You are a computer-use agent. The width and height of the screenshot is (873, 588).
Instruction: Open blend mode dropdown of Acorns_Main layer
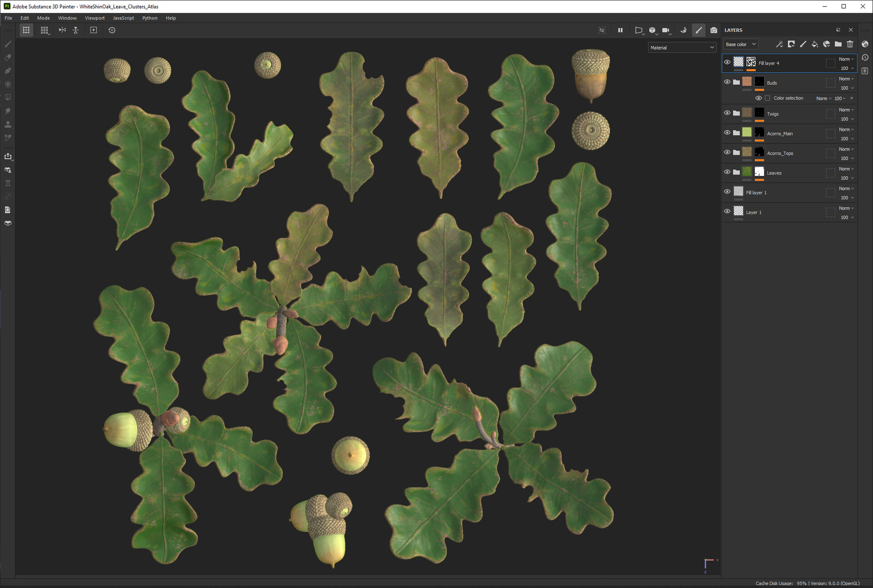click(x=846, y=130)
